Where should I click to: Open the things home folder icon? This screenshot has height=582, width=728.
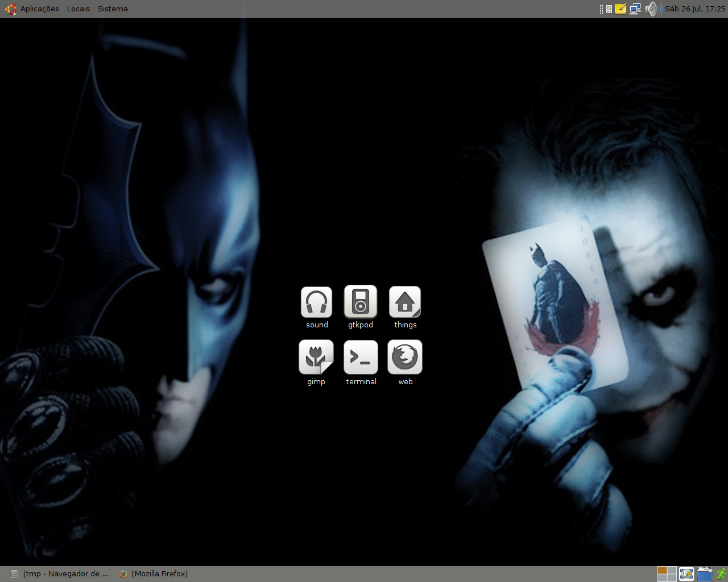coord(405,302)
